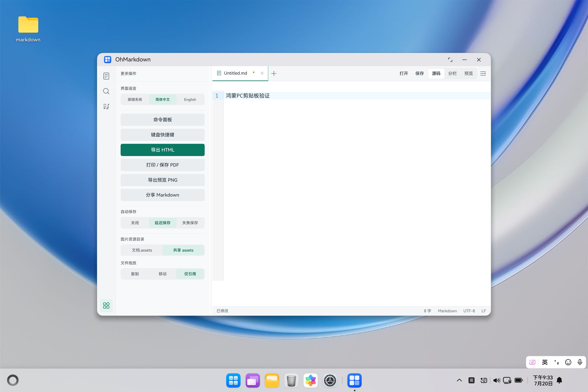Set auto save to 延迟保存

(162, 223)
